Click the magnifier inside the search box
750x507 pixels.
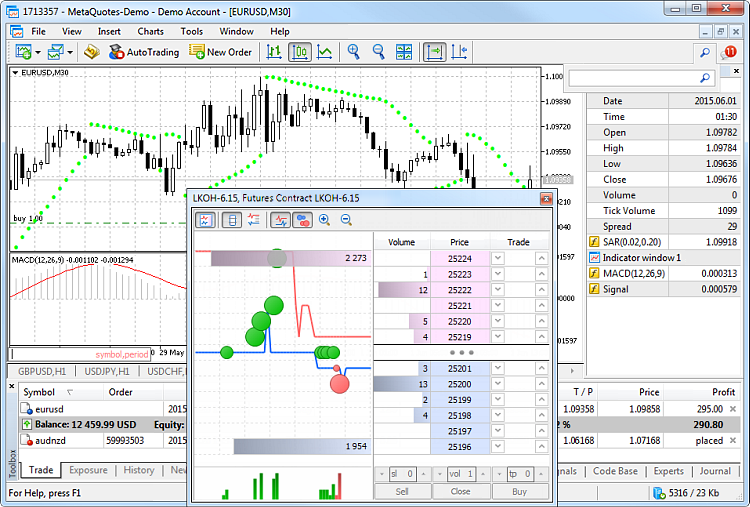pos(706,77)
